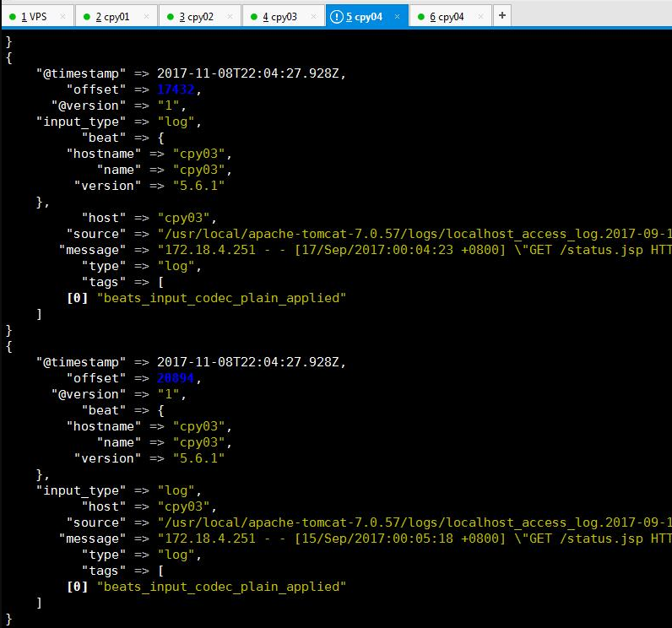Click "host" => "cpy03" line in the offset 20894 record

point(149,506)
